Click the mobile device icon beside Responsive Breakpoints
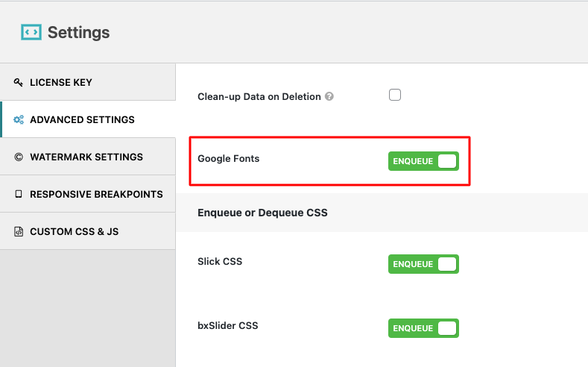The image size is (588, 367). 19,194
